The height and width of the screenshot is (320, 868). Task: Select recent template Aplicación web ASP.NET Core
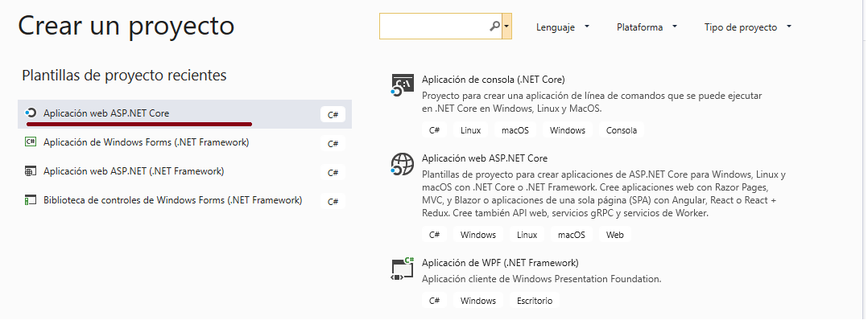point(185,114)
